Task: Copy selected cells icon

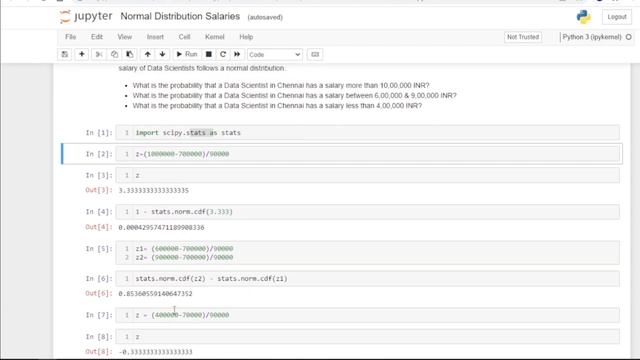Action: coord(114,54)
